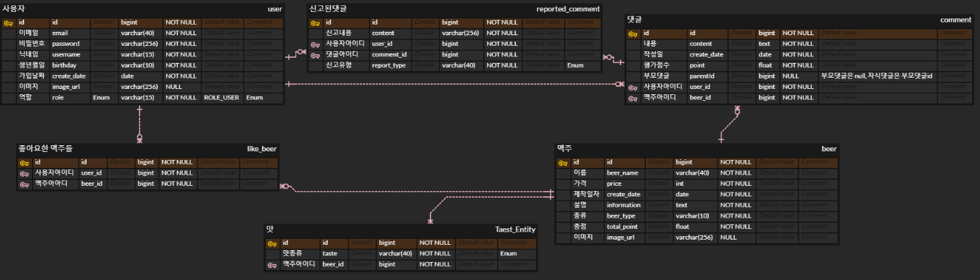The height and width of the screenshot is (280, 980).
Task: Select the 신고된댓글 table title
Action: (328, 9)
